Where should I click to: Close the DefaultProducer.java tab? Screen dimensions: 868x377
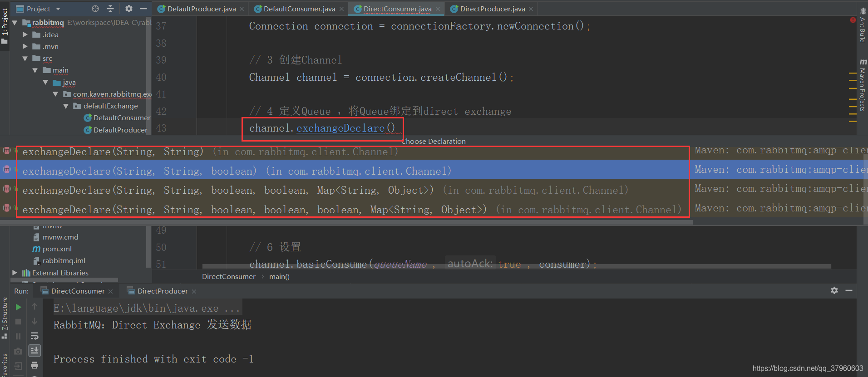pyautogui.click(x=242, y=9)
